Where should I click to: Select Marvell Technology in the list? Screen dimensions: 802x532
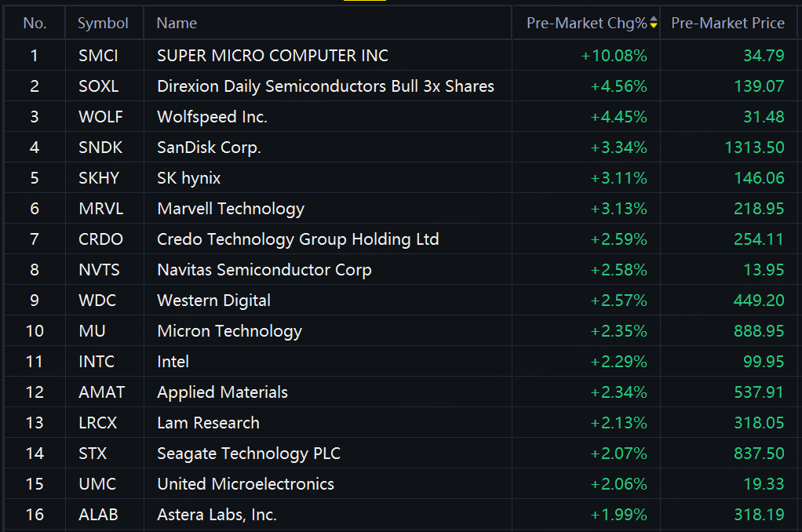pyautogui.click(x=231, y=209)
